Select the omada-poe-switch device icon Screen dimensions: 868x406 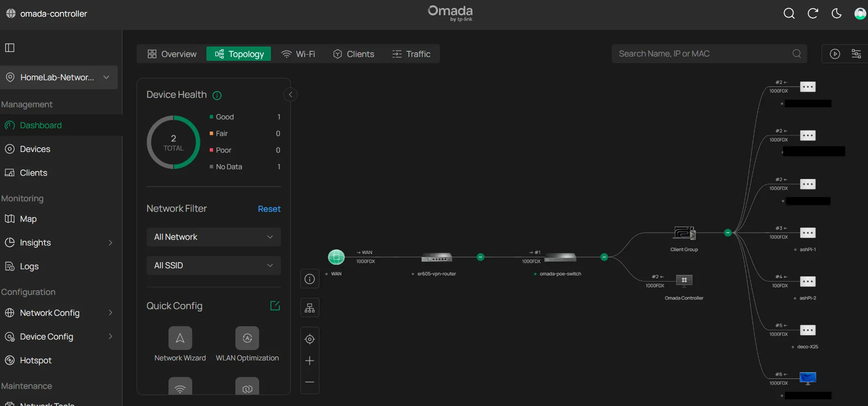point(560,257)
